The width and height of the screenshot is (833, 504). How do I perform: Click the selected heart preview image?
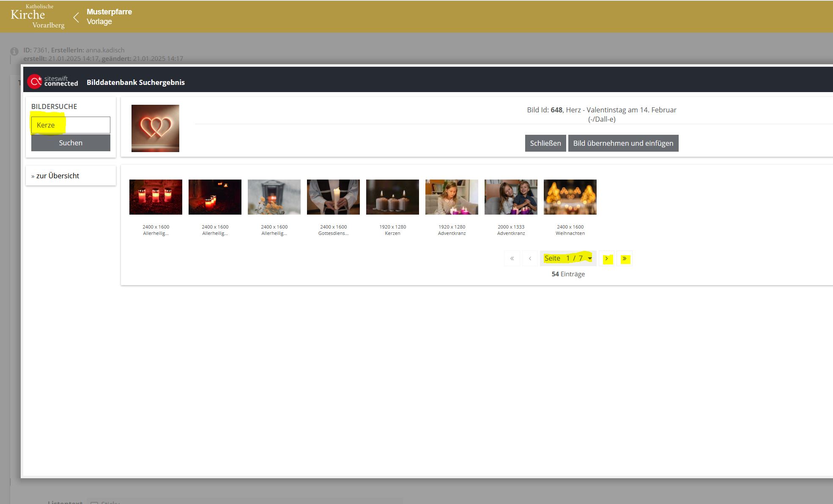155,128
